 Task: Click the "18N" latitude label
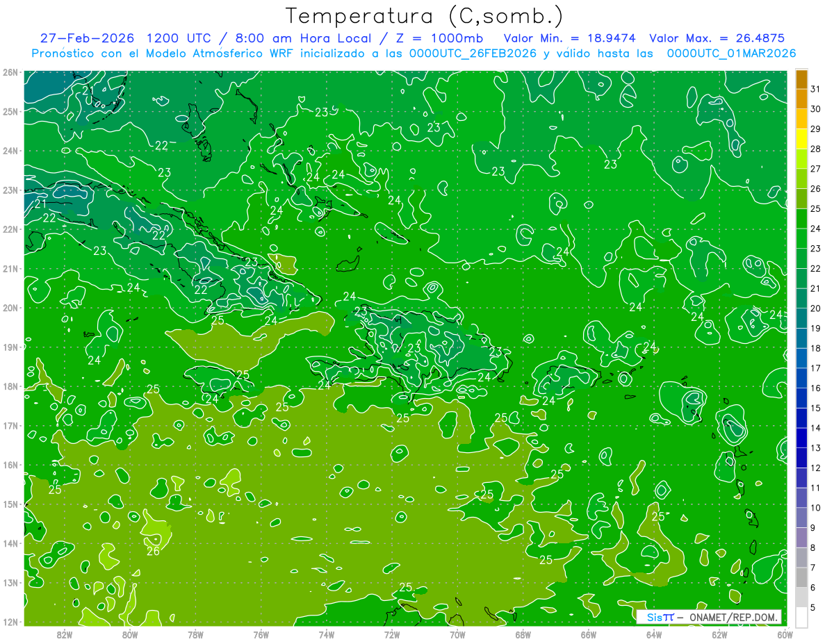point(10,386)
